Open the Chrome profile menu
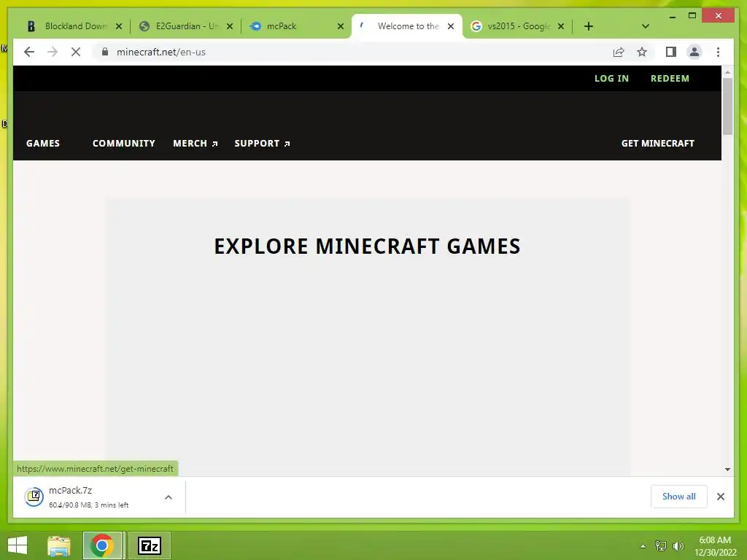The image size is (747, 560). pos(694,52)
